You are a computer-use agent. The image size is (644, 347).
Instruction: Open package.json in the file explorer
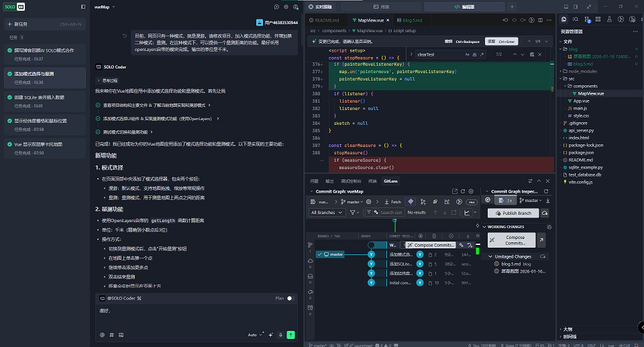click(581, 152)
